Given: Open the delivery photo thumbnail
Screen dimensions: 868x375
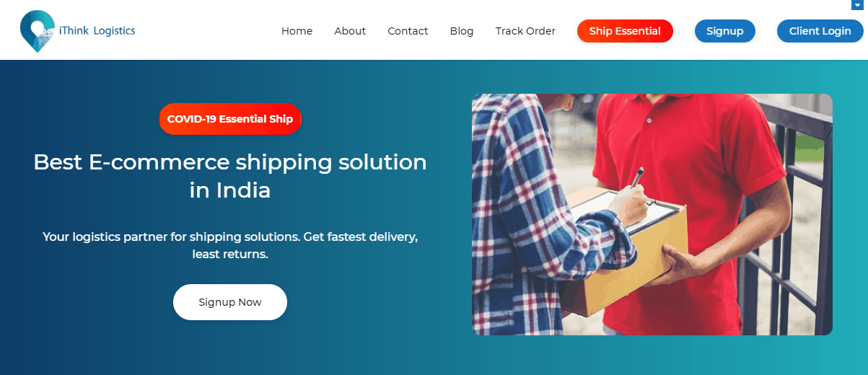Looking at the screenshot, I should pos(652,214).
